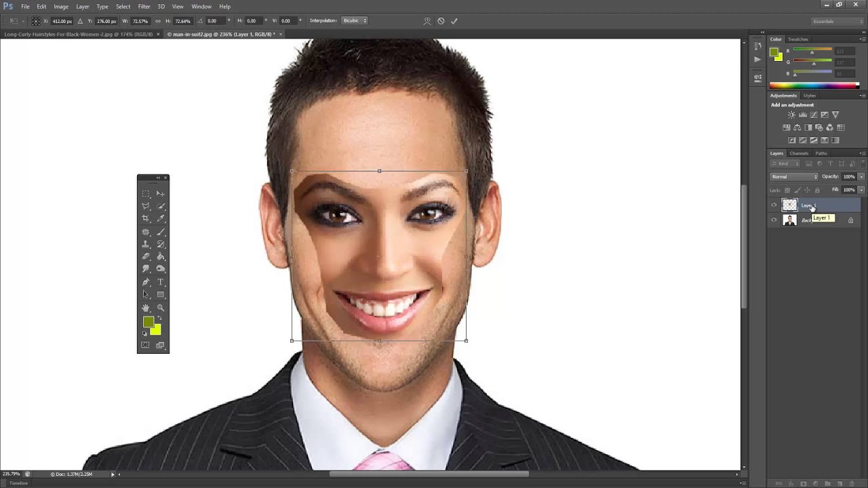
Task: Select the History Brush tool
Action: (x=161, y=244)
